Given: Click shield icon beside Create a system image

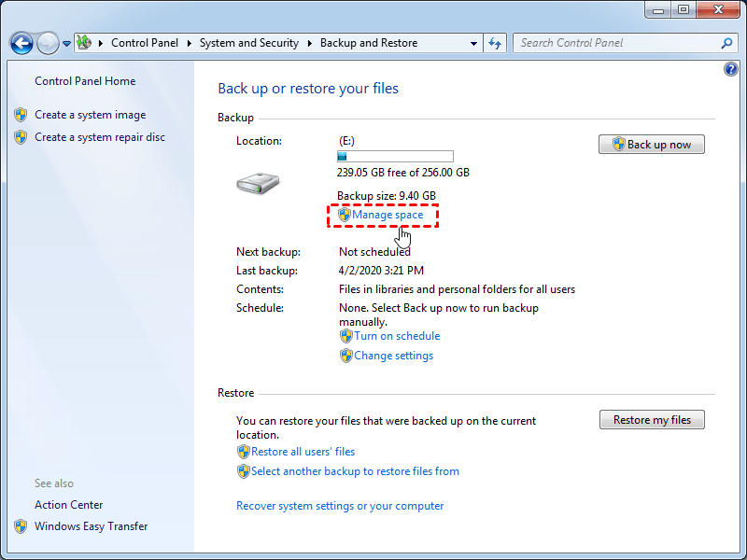Looking at the screenshot, I should point(21,115).
